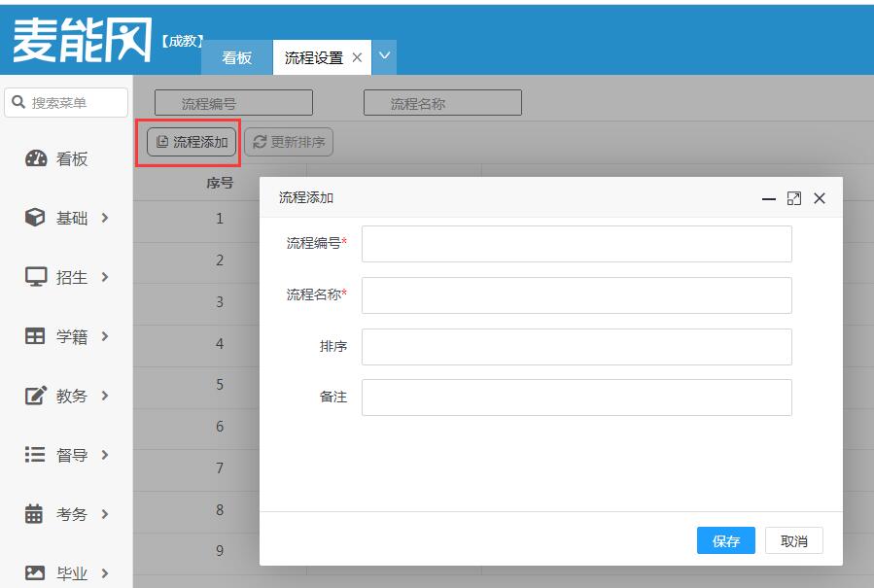Close the 流程设置 tab
Image resolution: width=874 pixels, height=588 pixels.
coord(357,58)
